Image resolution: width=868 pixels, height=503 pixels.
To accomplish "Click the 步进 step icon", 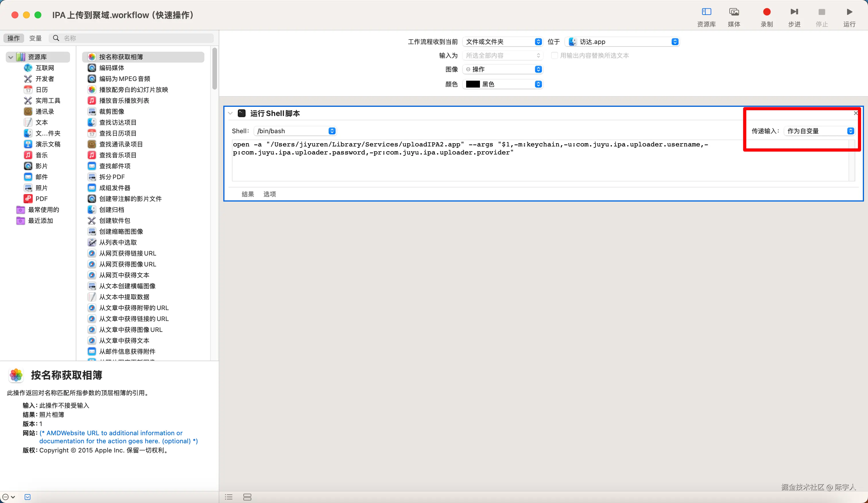I will coord(794,12).
